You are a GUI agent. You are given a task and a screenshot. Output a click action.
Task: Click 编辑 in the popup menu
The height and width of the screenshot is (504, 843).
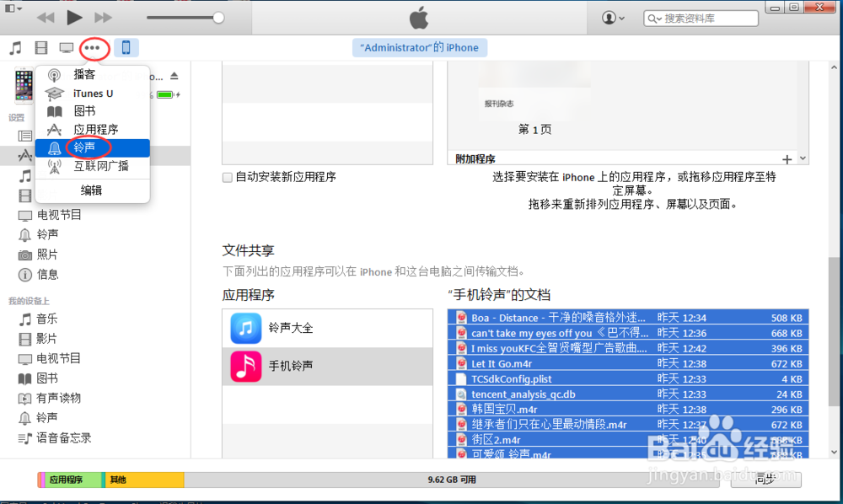(x=91, y=190)
